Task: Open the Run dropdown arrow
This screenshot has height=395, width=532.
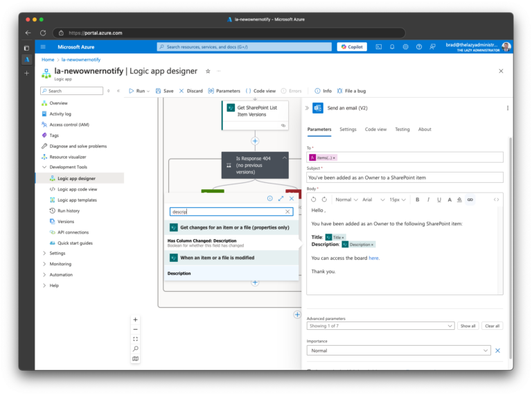Action: point(148,91)
